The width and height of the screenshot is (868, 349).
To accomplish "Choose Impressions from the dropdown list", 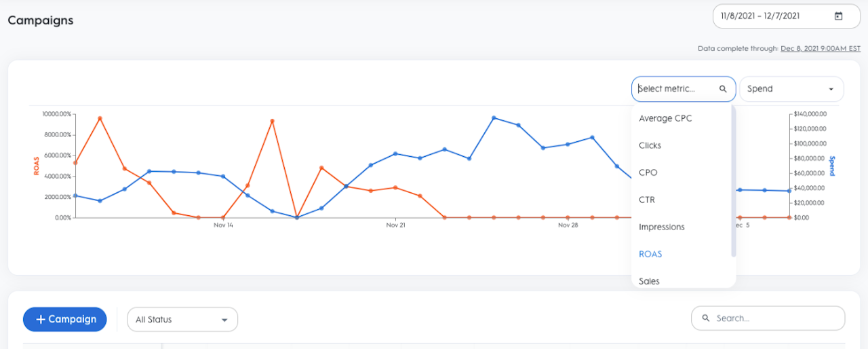I will 662,227.
